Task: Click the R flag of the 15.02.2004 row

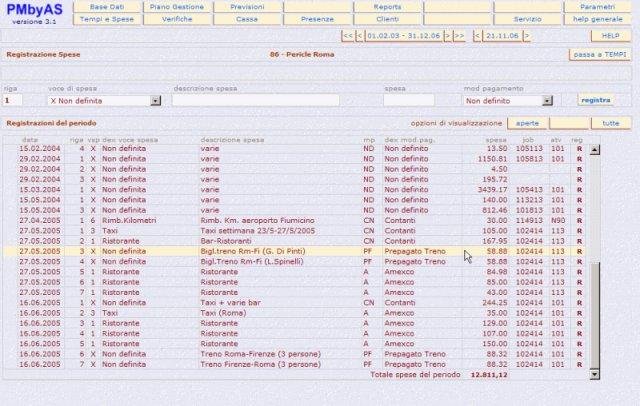Action: (x=579, y=149)
